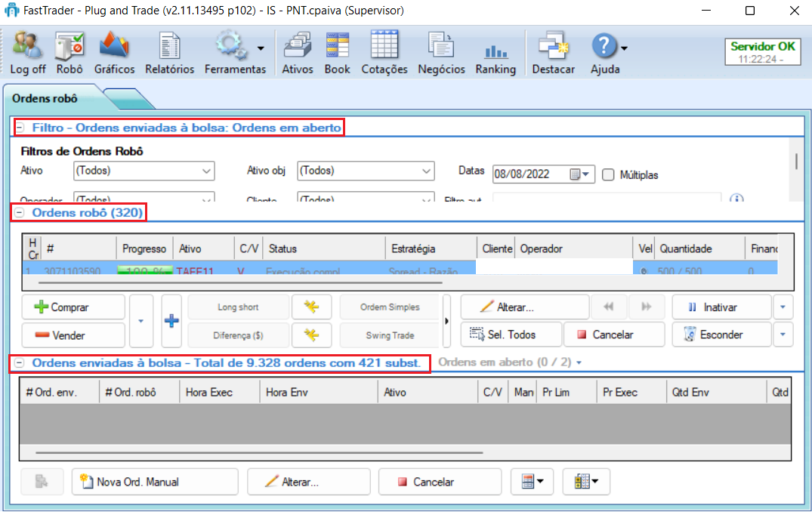This screenshot has height=512, width=812.
Task: Open the Ajuda help icon
Action: coord(604,46)
